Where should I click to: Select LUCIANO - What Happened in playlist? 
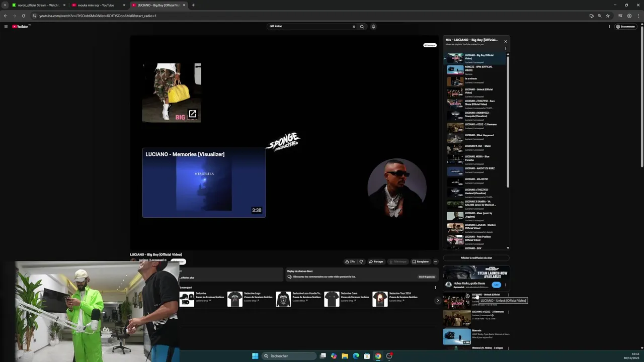click(475, 138)
